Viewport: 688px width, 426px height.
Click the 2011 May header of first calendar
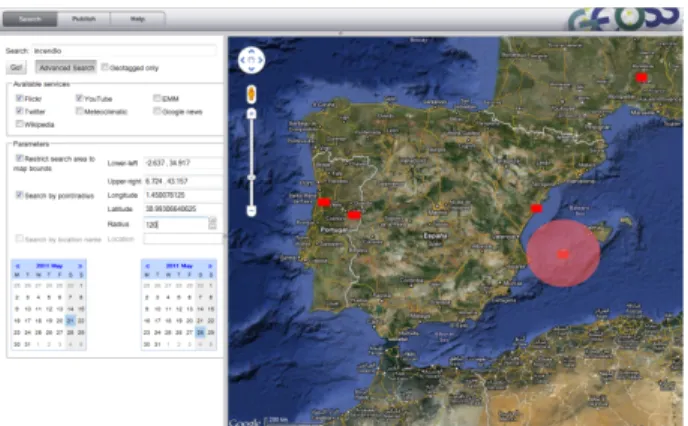(x=49, y=266)
